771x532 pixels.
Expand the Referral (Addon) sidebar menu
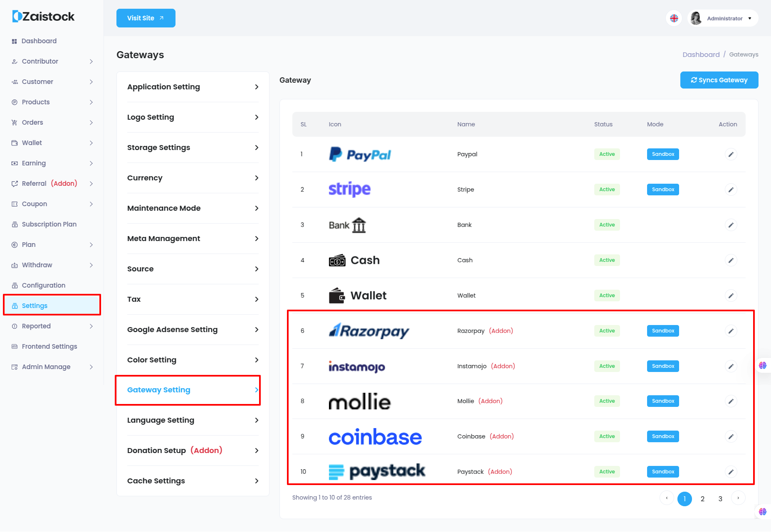pos(52,184)
